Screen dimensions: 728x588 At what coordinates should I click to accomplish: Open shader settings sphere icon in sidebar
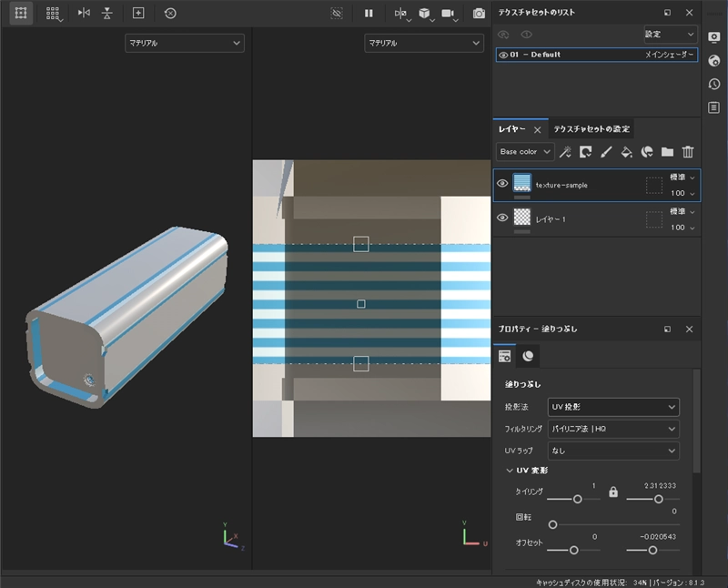pos(714,61)
